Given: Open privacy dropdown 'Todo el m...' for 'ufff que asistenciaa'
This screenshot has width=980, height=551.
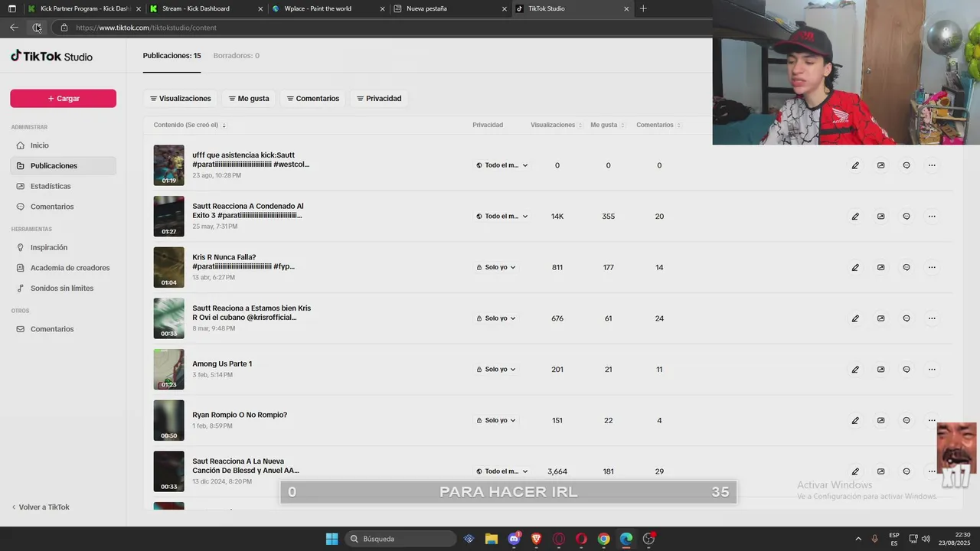Looking at the screenshot, I should pos(502,165).
